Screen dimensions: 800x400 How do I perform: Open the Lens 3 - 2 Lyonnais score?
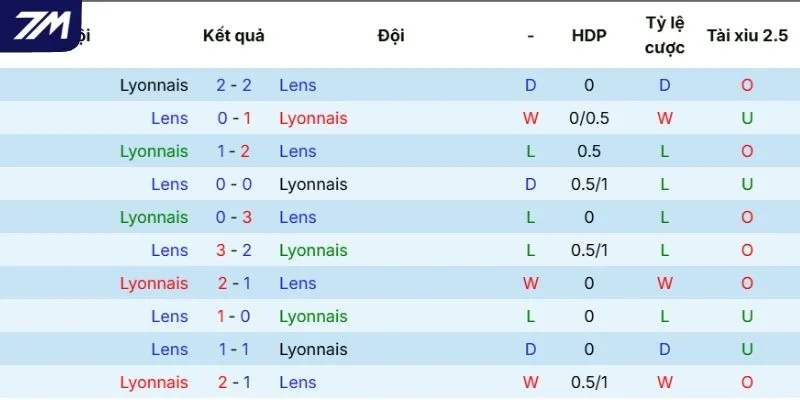(x=234, y=251)
